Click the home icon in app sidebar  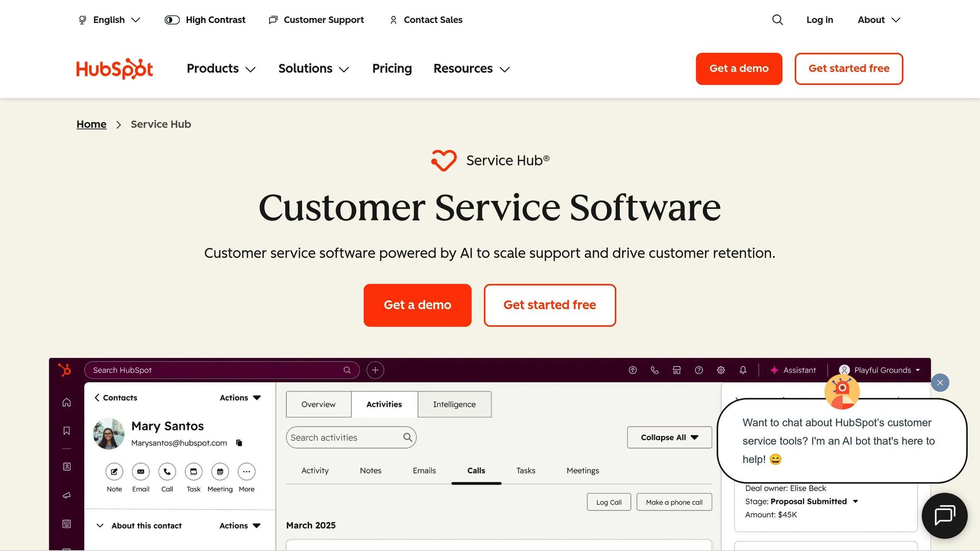click(67, 402)
